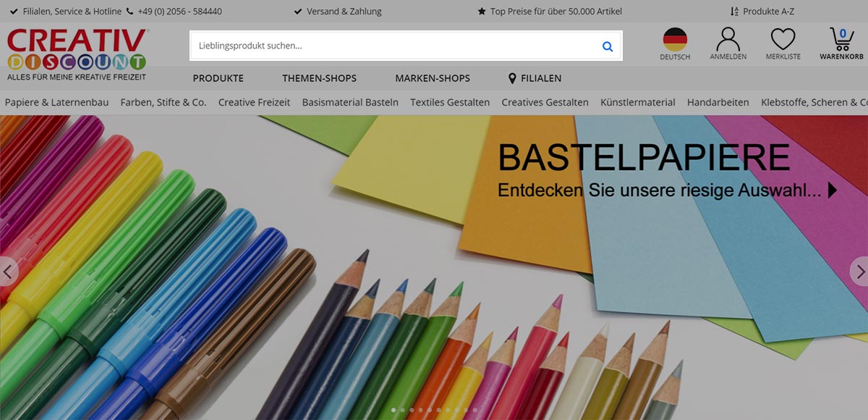This screenshot has width=868, height=420.
Task: Open the Textiles Gestalten category
Action: click(450, 103)
